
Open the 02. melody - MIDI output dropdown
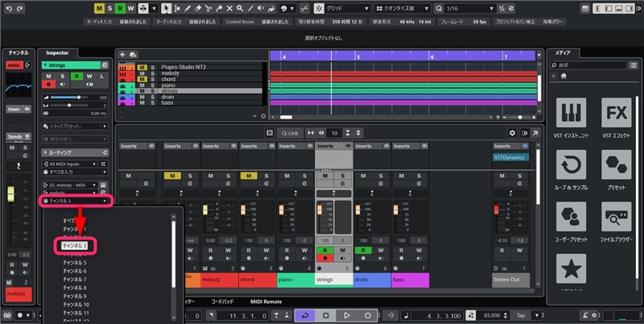pos(69,185)
